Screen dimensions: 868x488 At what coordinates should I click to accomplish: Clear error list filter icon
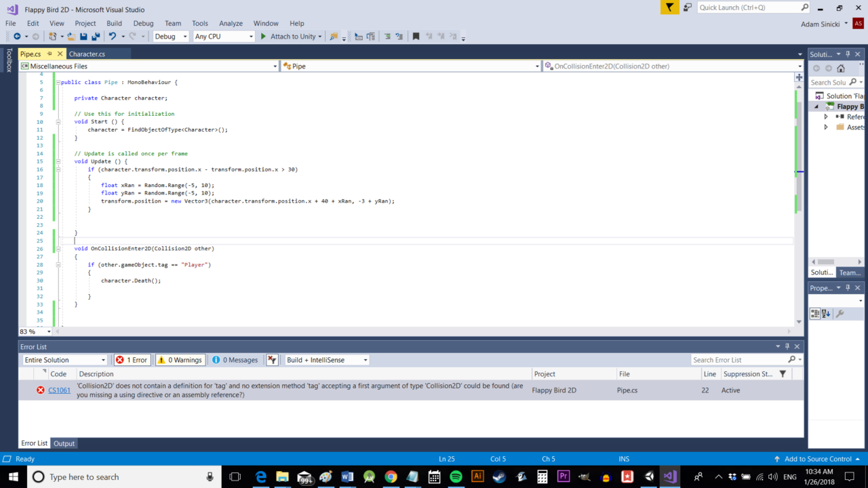pyautogui.click(x=272, y=360)
